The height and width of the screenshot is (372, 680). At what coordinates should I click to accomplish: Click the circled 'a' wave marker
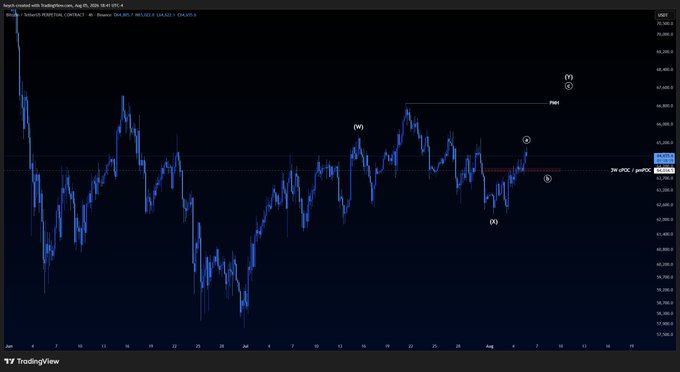click(526, 140)
